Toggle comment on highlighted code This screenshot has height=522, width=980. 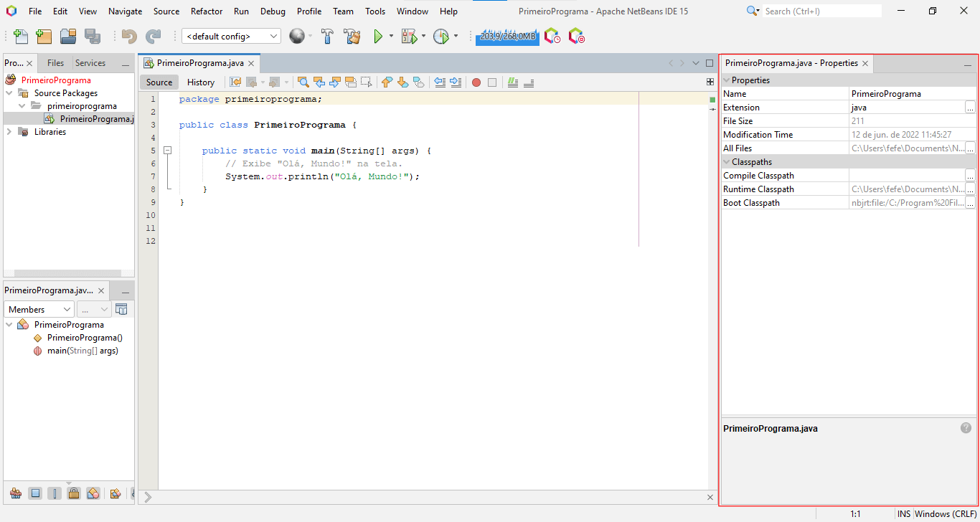coord(512,82)
